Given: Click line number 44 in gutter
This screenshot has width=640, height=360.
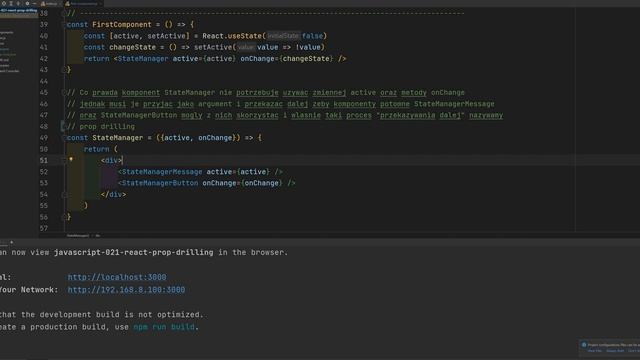Looking at the screenshot, I should click(x=44, y=81).
